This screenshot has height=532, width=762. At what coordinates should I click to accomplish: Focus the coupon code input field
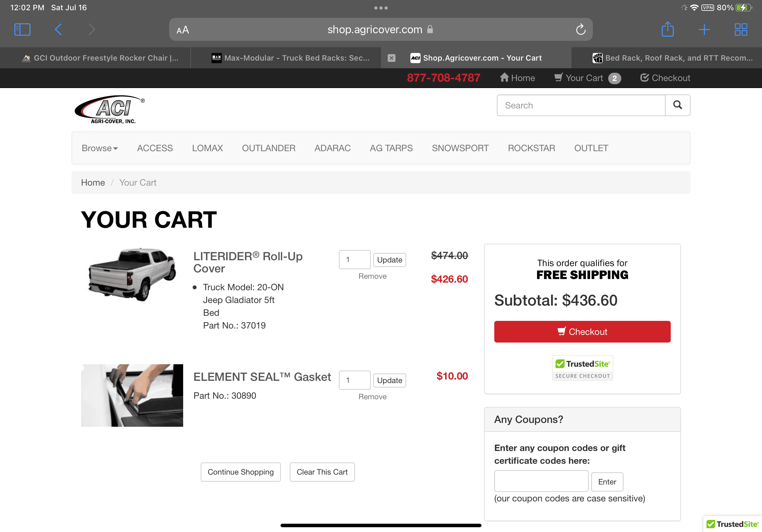(x=541, y=481)
